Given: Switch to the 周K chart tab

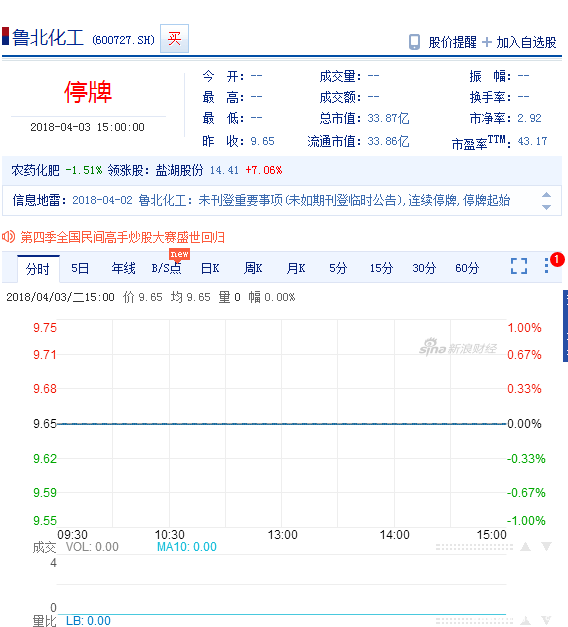Looking at the screenshot, I should pos(253,268).
